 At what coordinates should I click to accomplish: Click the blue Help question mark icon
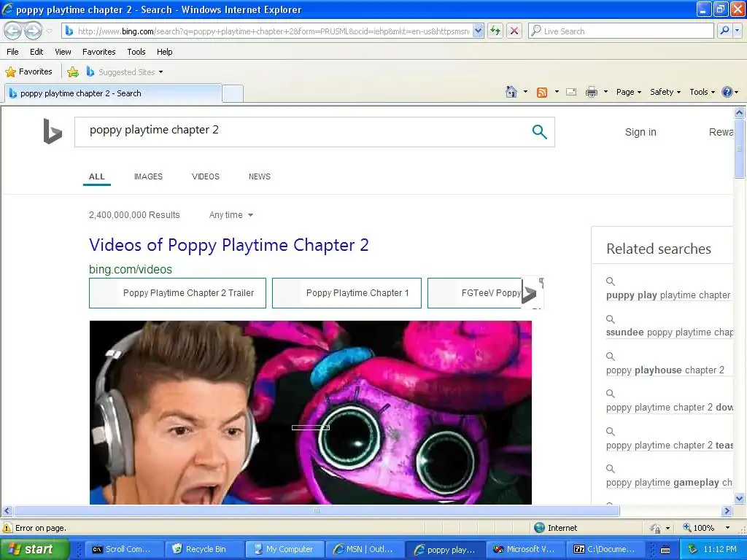coord(727,92)
